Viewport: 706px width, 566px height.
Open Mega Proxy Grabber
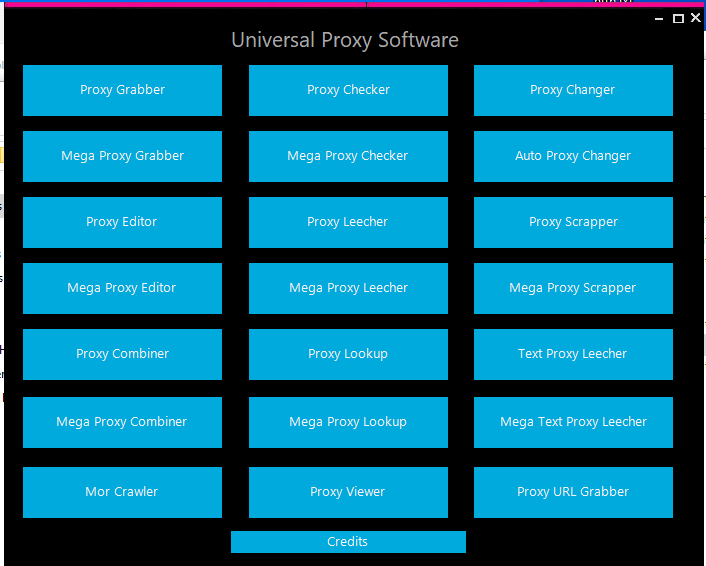[x=122, y=156]
